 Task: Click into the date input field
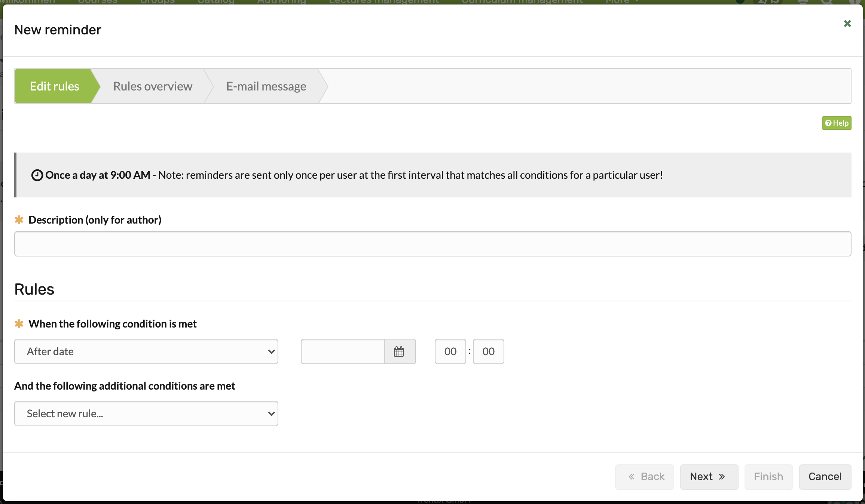(x=343, y=351)
